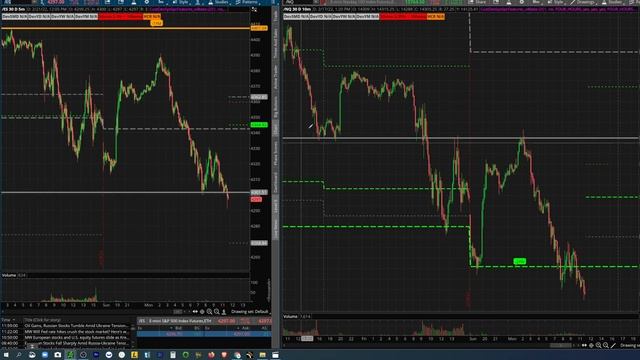Click drawing line tool under right chart

point(613,345)
